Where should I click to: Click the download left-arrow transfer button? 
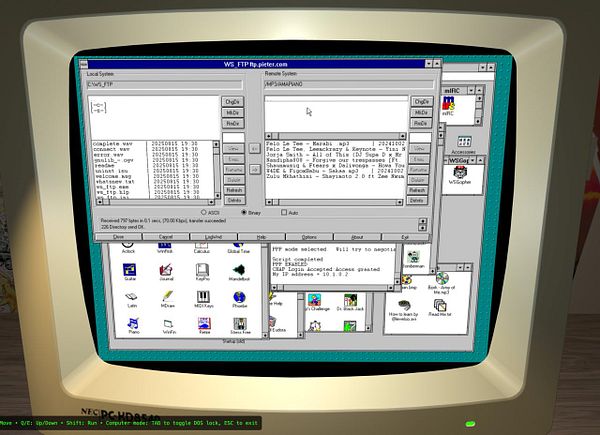click(x=254, y=148)
